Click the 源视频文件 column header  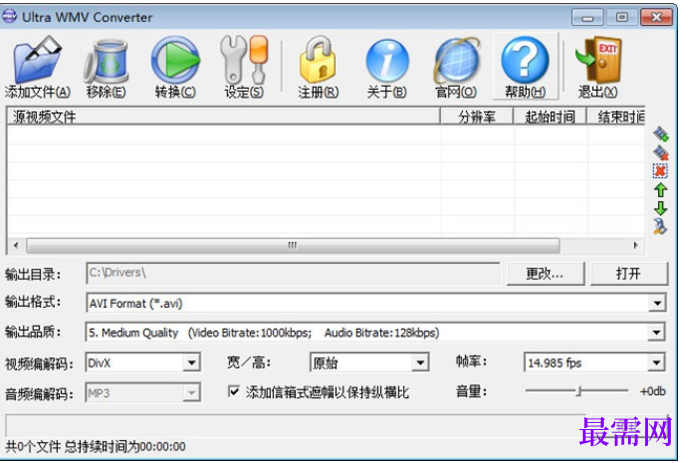tap(223, 117)
